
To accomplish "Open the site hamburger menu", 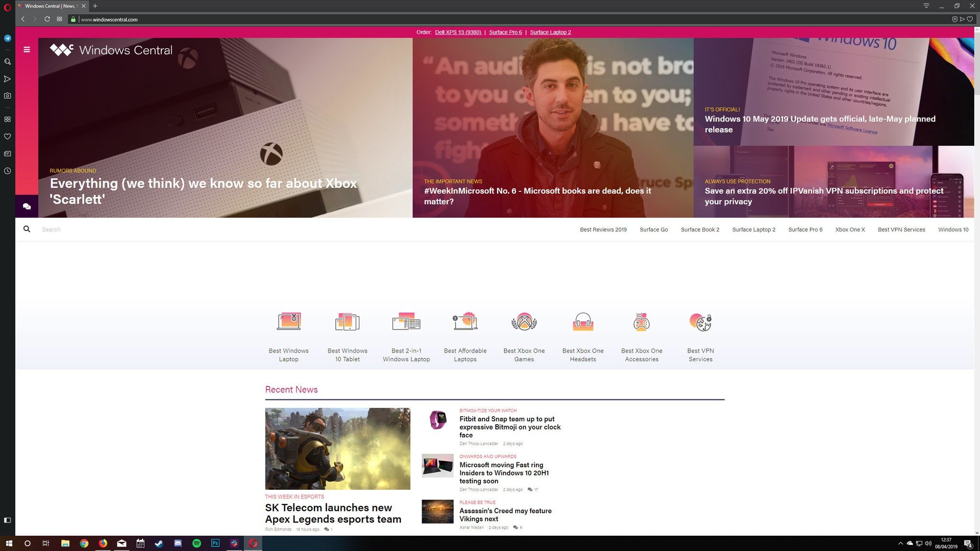I will tap(27, 50).
